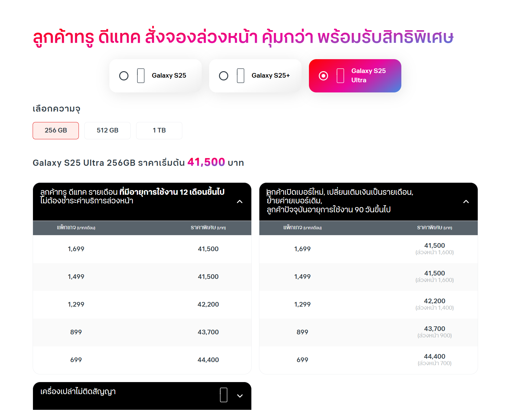Screen dimensions: 515x420
Task: Click the Galaxy S25 Ultra model label
Action: [x=368, y=75]
